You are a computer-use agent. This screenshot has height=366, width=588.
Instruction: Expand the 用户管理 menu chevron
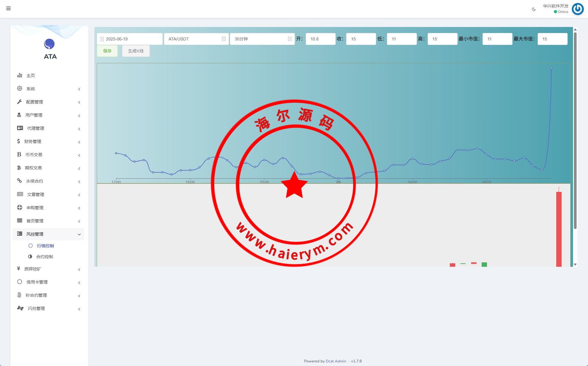(79, 116)
